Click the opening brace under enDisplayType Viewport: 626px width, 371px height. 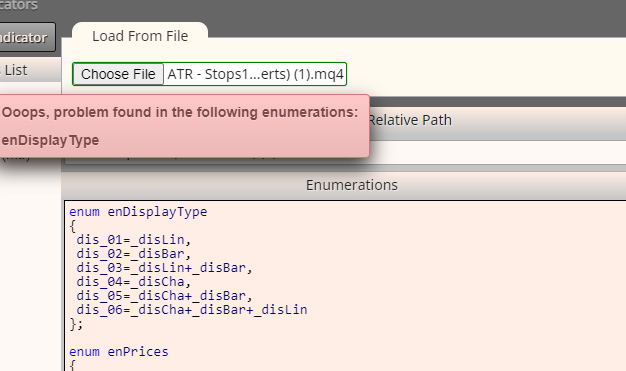tap(73, 226)
